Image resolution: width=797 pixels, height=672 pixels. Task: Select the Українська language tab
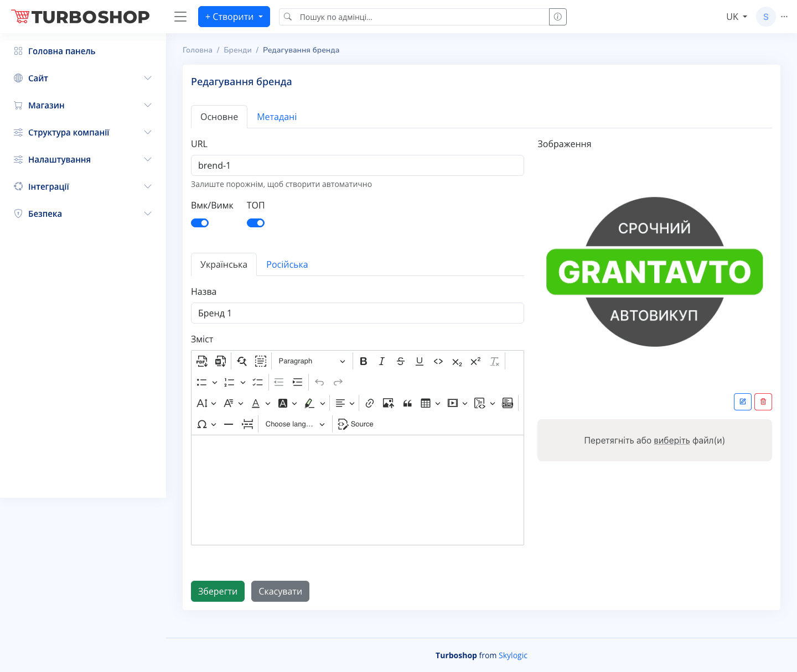224,264
